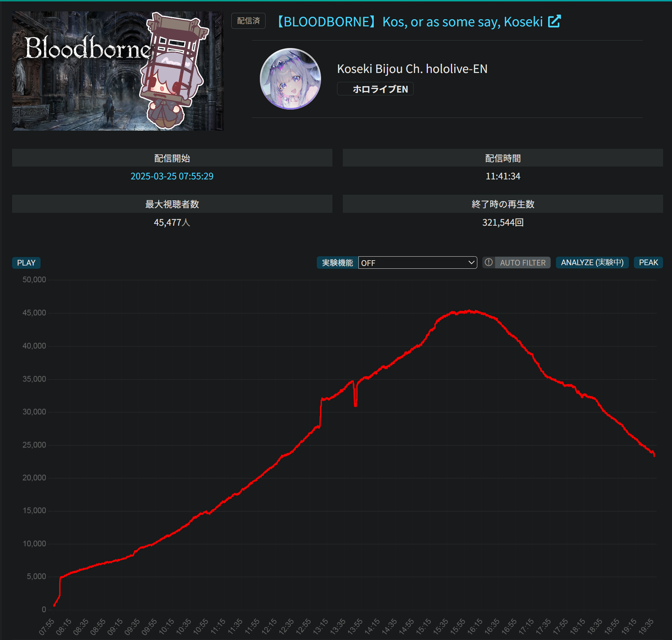Image resolution: width=672 pixels, height=640 pixels.
Task: Click the view count value 321,544回
Action: coord(503,222)
